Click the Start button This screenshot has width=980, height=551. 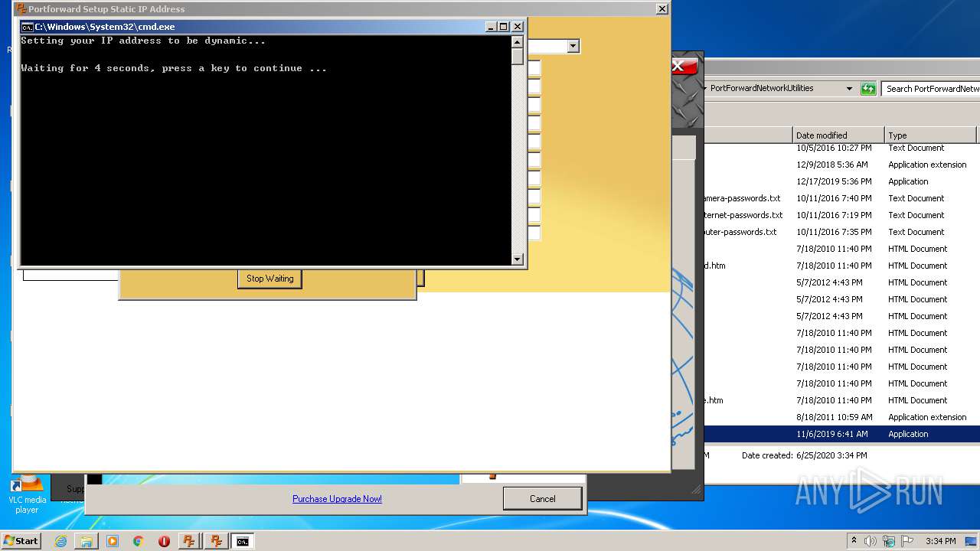(x=21, y=541)
